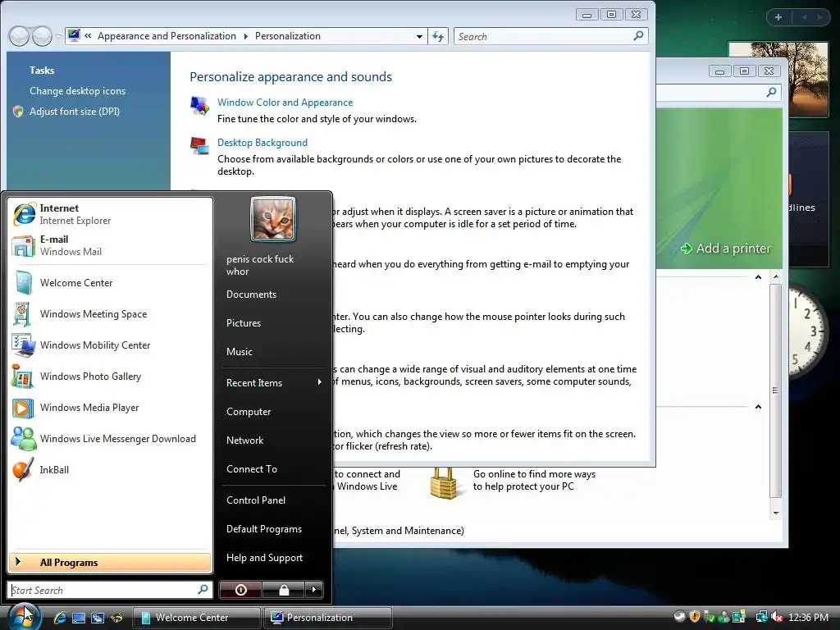Screen dimensions: 840x630
Task: Click Windows Security alert shield tray icon
Action: point(695,617)
